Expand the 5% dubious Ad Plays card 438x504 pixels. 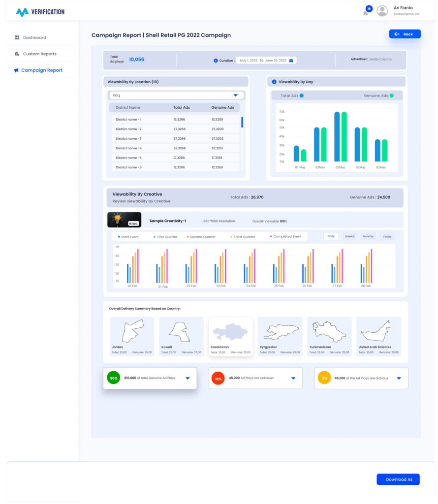(x=399, y=378)
